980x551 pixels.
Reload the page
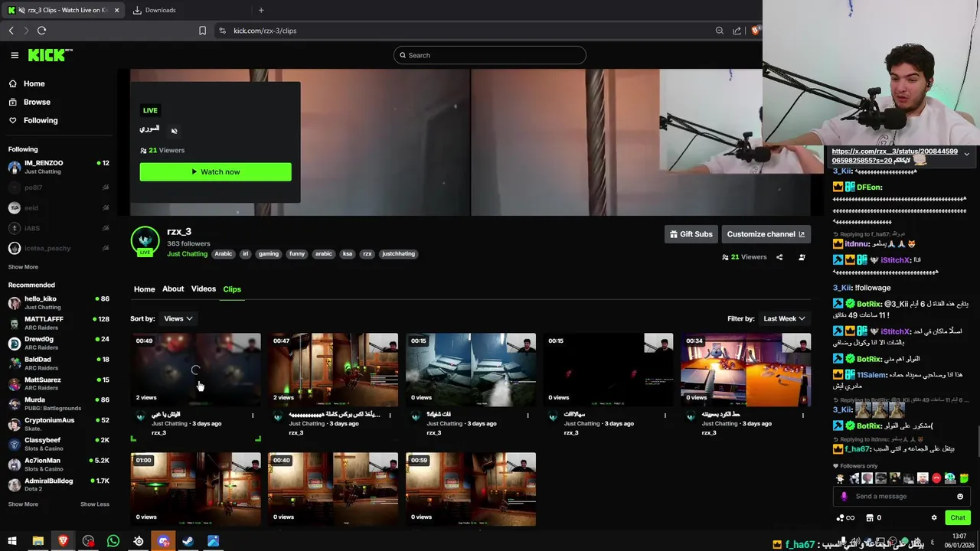41,31
